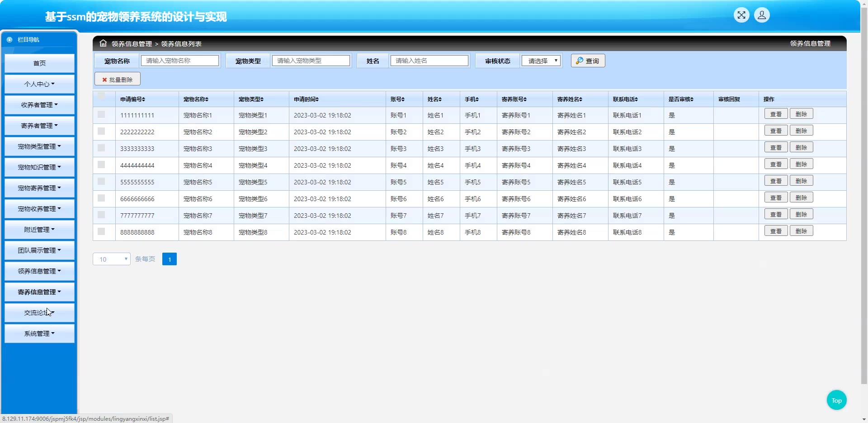Open the rows-per-page dropdown showing 10
868x423 pixels.
112,259
